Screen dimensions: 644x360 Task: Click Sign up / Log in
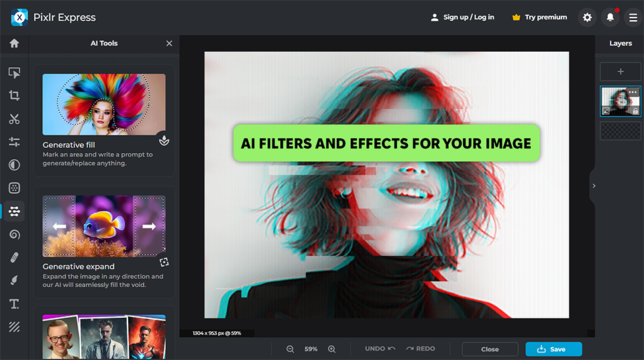point(462,17)
